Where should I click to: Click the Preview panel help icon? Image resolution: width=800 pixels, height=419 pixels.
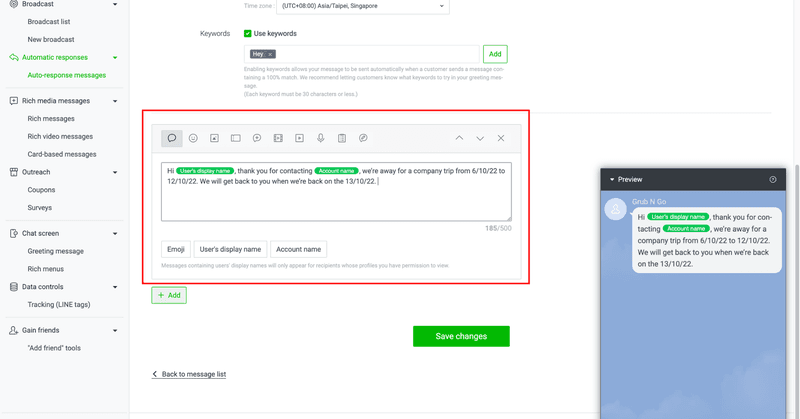(773, 179)
